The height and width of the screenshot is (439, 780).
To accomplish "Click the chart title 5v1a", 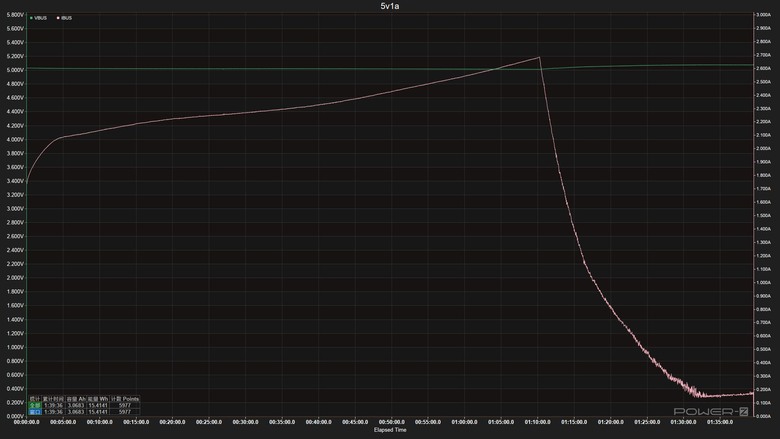I will (390, 6).
